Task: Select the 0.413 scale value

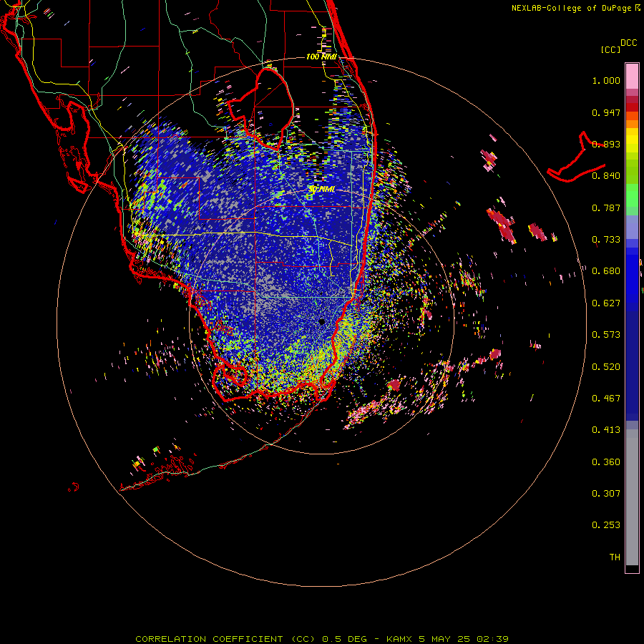Action: click(x=606, y=430)
